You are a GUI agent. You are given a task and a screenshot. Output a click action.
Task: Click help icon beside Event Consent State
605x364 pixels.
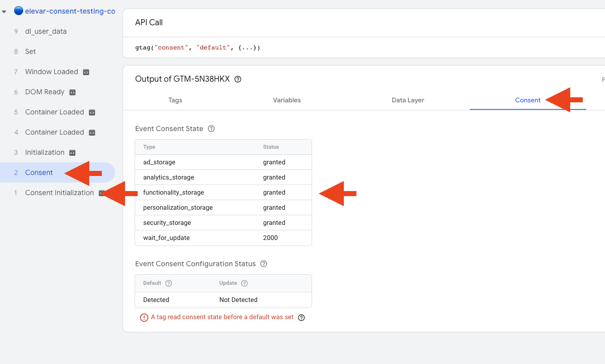click(211, 129)
